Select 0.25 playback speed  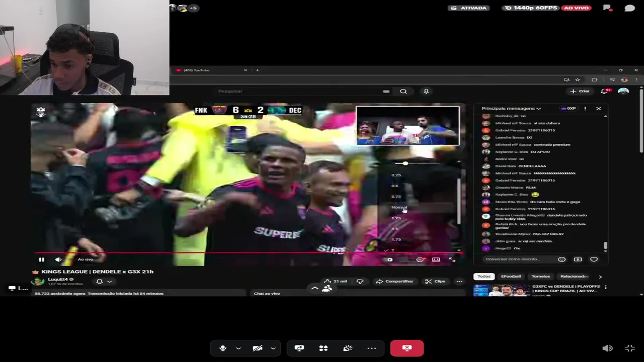(396, 175)
